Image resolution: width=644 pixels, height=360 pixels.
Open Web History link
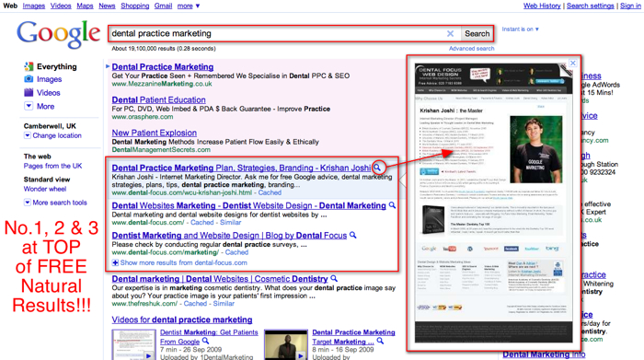tap(542, 6)
